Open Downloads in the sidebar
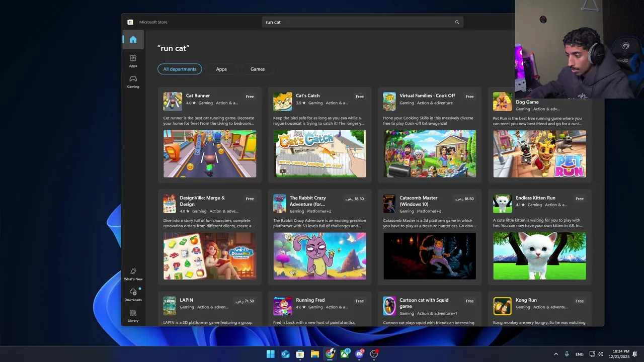Screen dimensions: 644x362 pyautogui.click(x=133, y=295)
